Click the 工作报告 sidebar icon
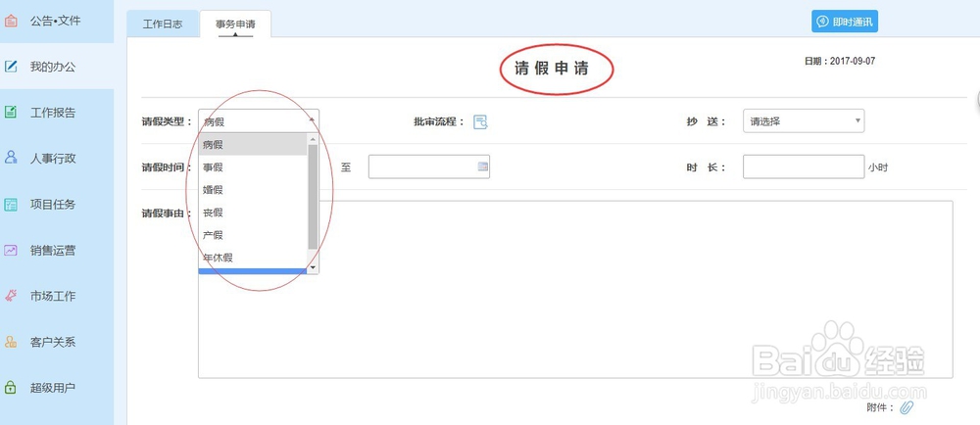 [11, 113]
